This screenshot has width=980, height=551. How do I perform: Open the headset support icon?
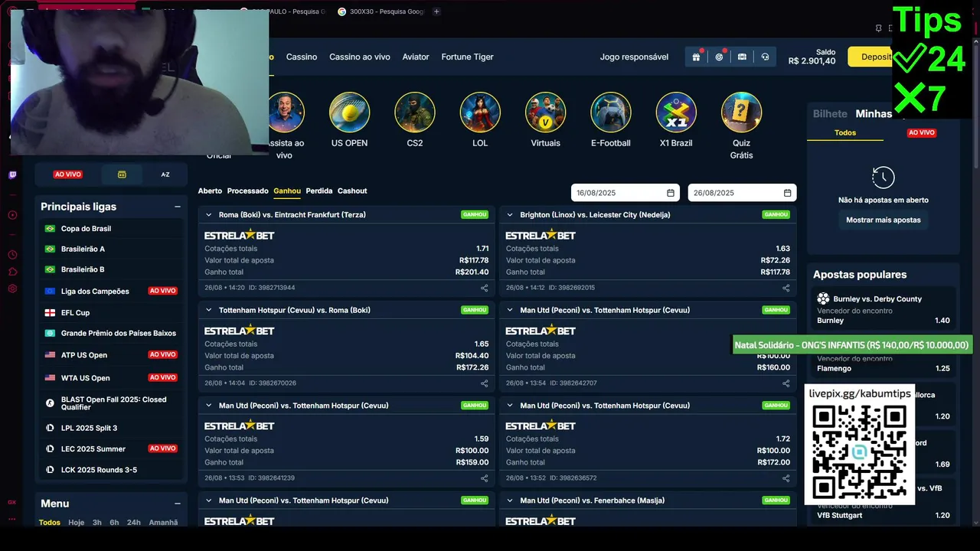coord(765,57)
